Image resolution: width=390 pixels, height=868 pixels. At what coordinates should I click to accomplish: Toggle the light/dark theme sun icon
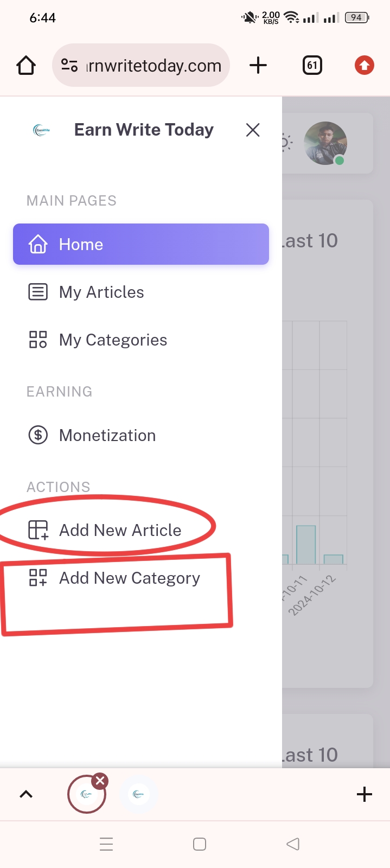click(286, 143)
